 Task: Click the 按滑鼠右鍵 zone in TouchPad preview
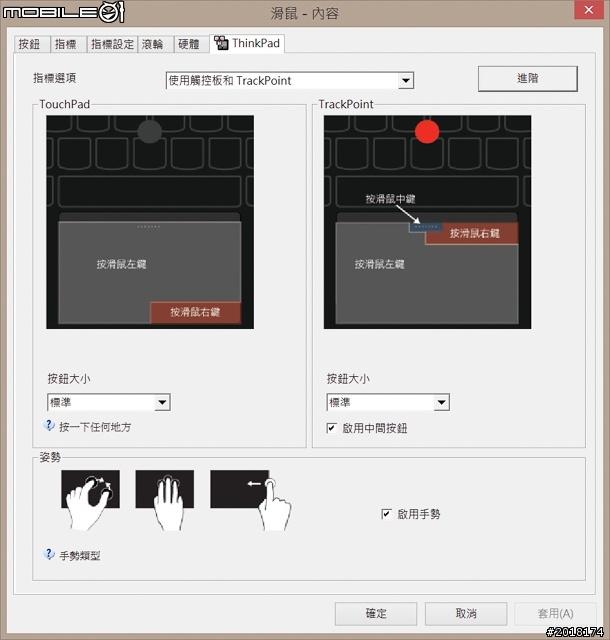point(196,313)
